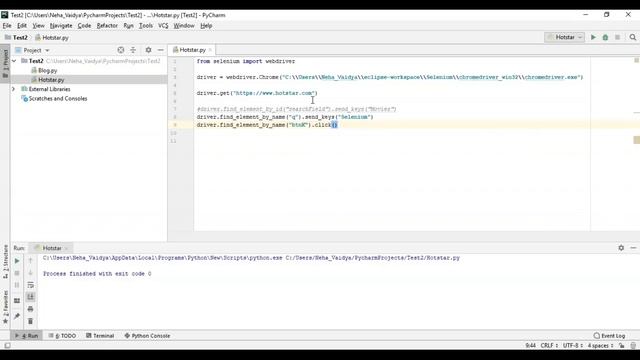The image size is (640, 360).
Task: Toggle the Structure side tool button
Action: (x=5, y=262)
